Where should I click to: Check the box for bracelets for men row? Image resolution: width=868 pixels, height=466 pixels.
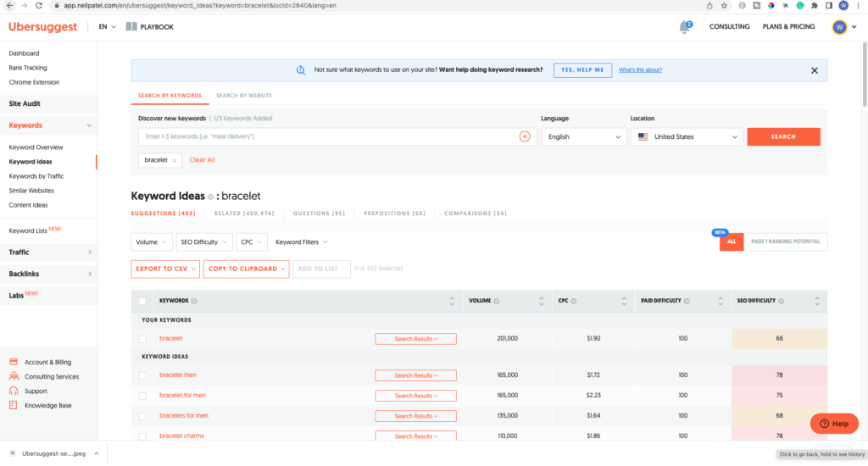[142, 416]
